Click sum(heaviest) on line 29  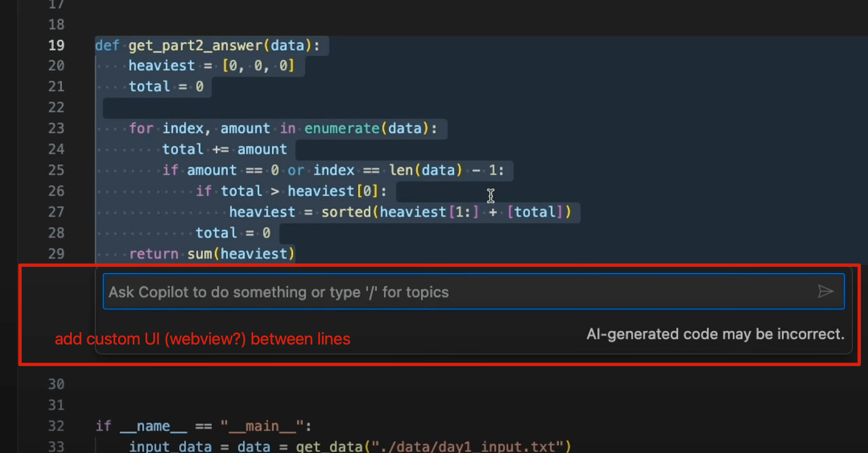click(240, 253)
